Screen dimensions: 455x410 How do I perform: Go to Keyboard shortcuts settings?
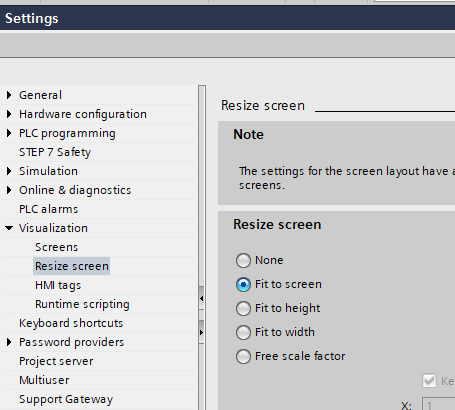(x=71, y=323)
